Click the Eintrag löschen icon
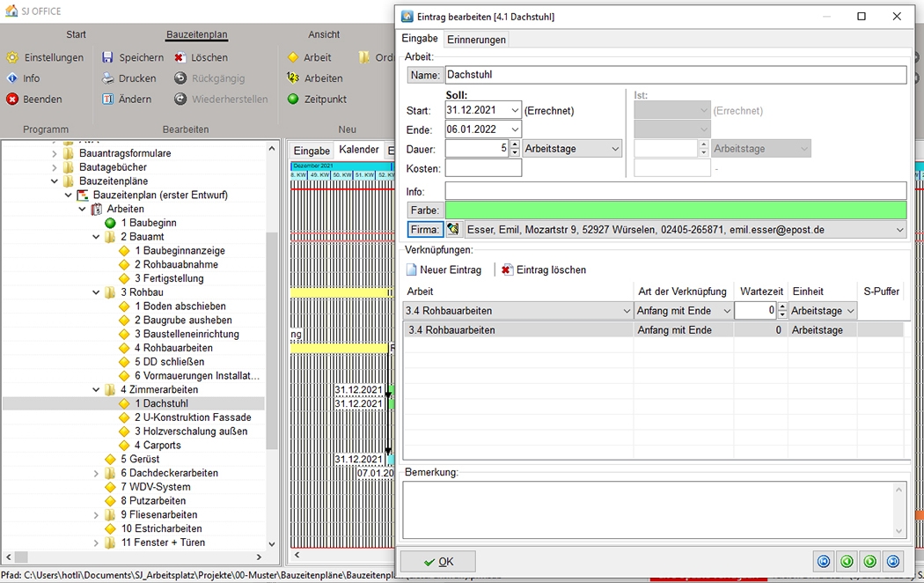The image size is (924, 583). click(507, 270)
